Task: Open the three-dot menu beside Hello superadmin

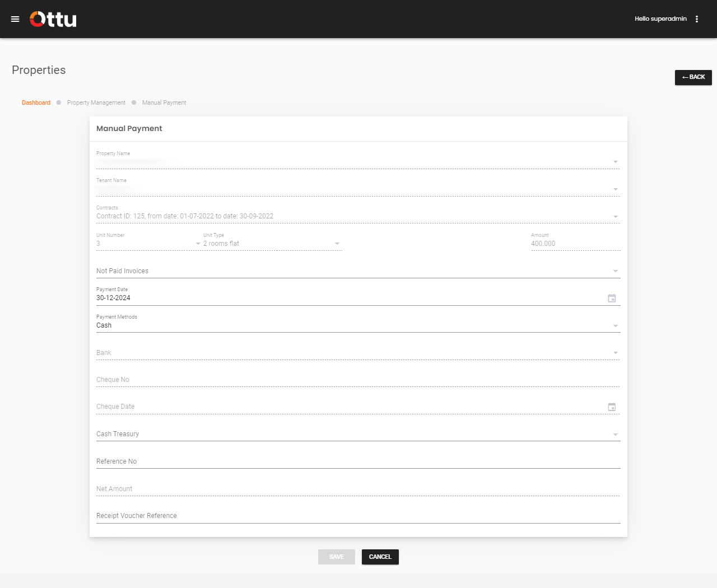Action: point(697,18)
